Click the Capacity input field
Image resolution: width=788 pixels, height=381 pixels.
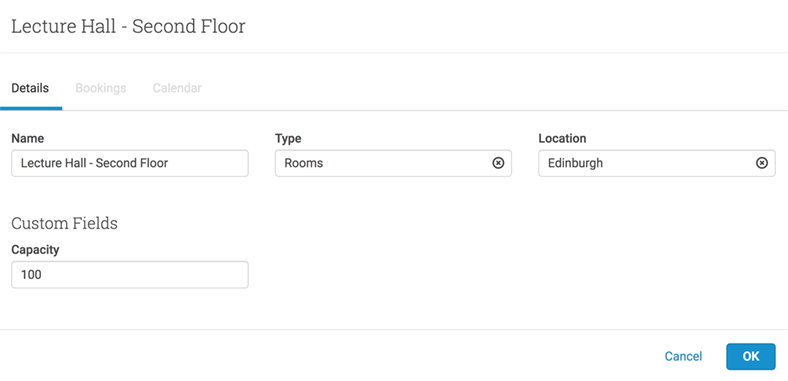click(x=130, y=274)
